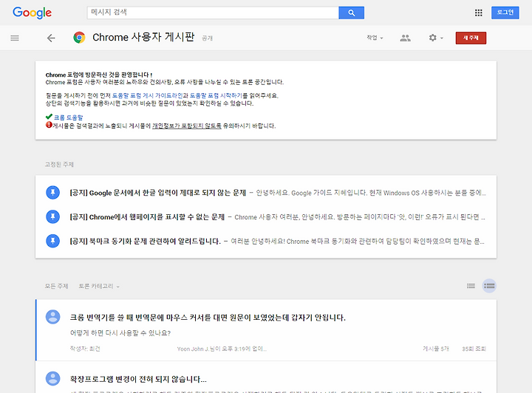
Task: Select the 모든 주제 tab
Action: pyautogui.click(x=56, y=286)
